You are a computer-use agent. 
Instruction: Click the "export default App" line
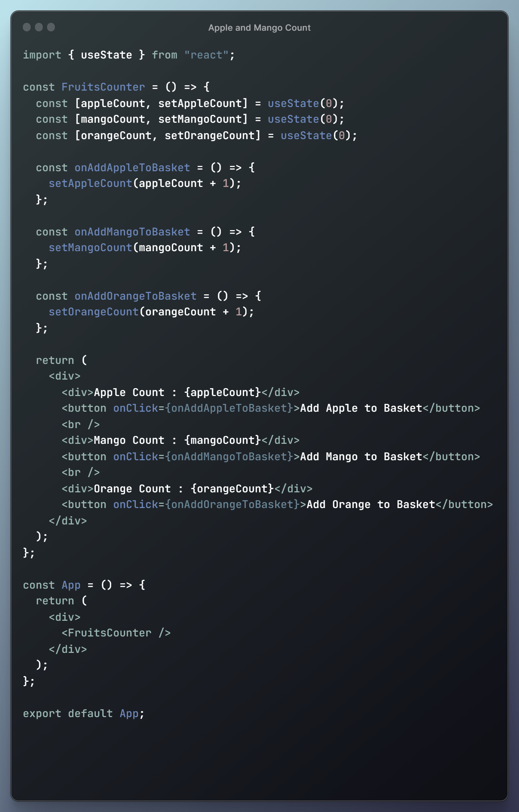[x=84, y=714]
